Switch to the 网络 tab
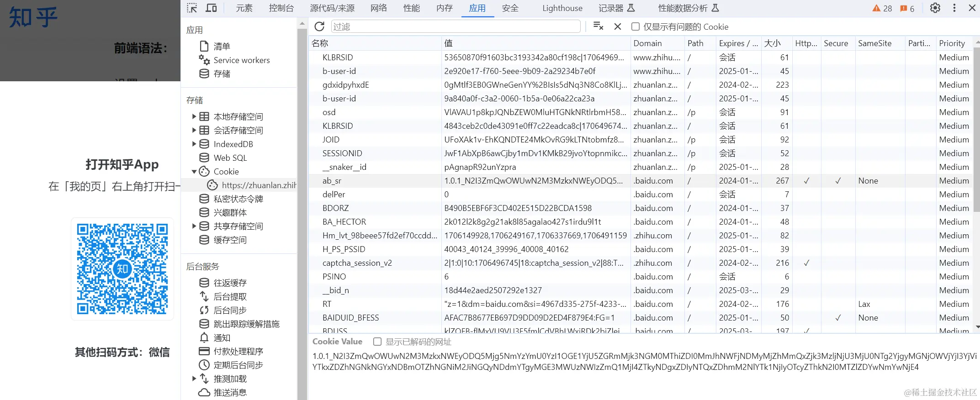This screenshot has width=980, height=400. click(379, 8)
